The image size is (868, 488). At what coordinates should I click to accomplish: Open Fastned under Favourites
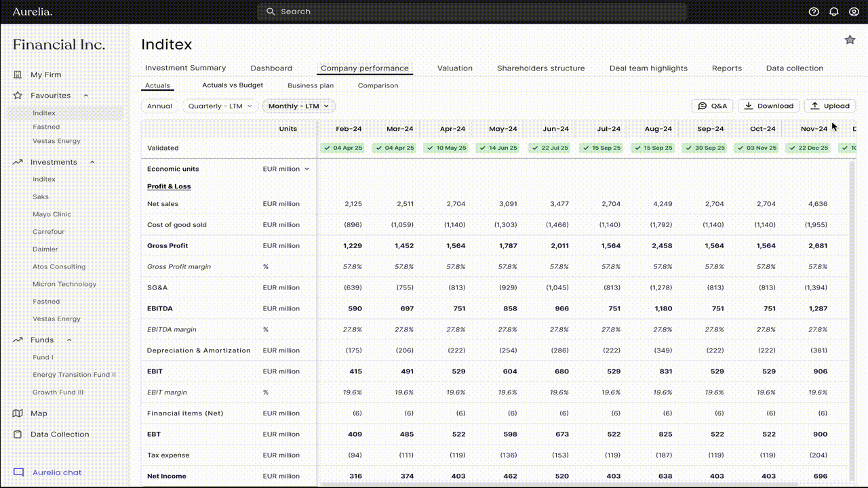(46, 127)
